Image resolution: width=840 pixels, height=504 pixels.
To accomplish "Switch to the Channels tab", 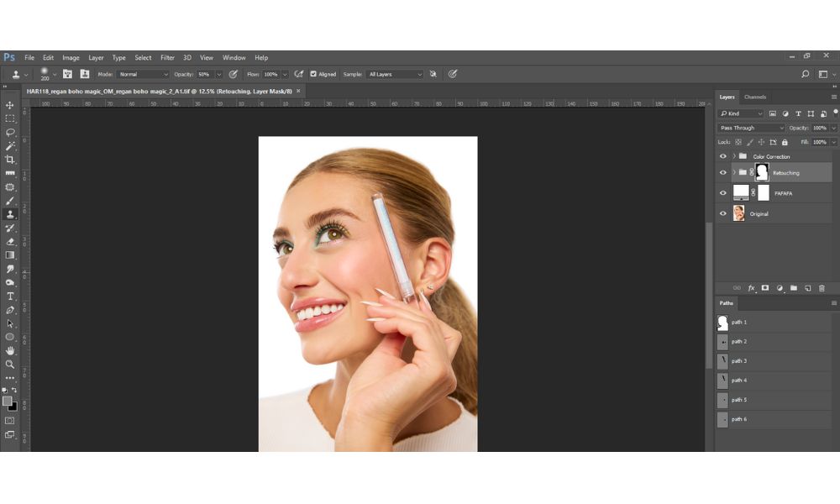I will 755,97.
